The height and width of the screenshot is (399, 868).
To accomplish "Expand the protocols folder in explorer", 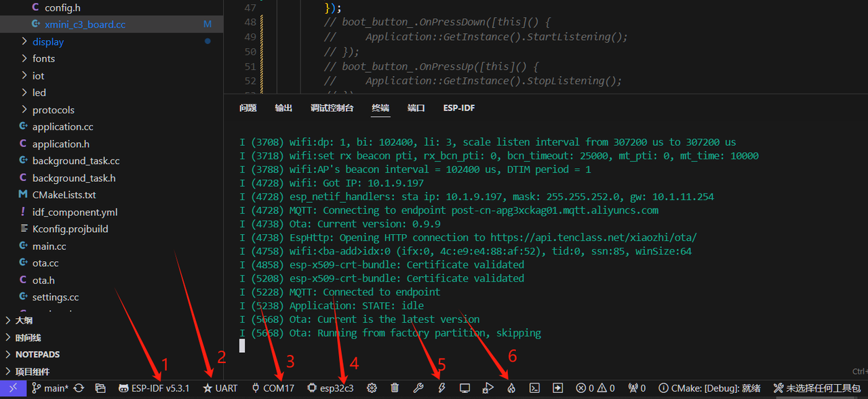I will tap(53, 110).
